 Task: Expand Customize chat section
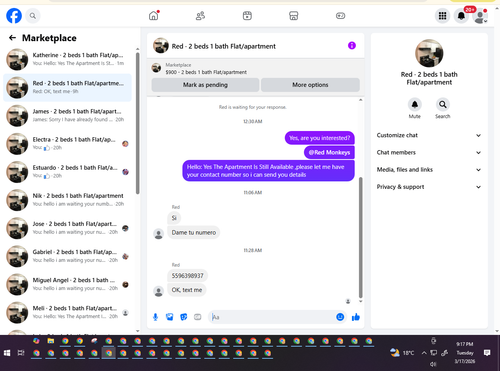coord(429,135)
